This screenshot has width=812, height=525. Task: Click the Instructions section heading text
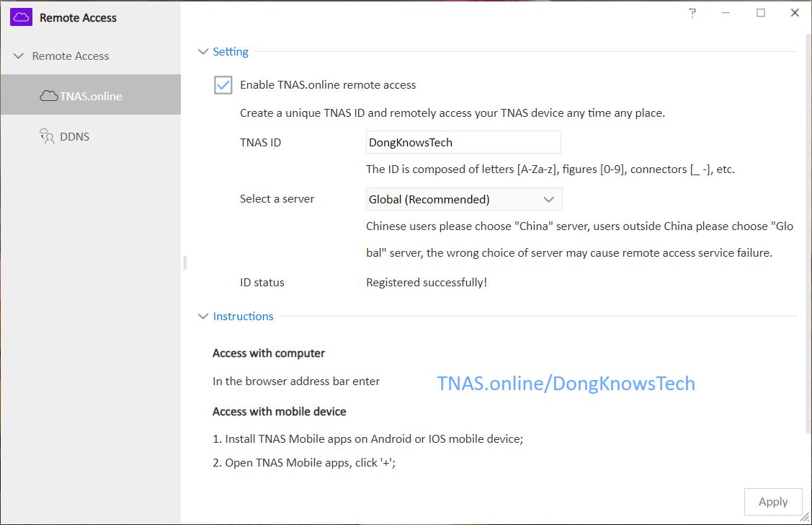(243, 317)
